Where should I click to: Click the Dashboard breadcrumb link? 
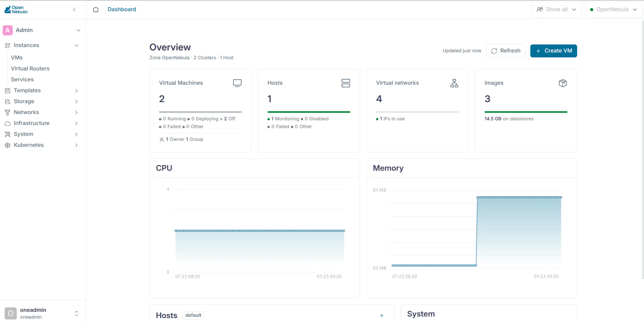[122, 9]
